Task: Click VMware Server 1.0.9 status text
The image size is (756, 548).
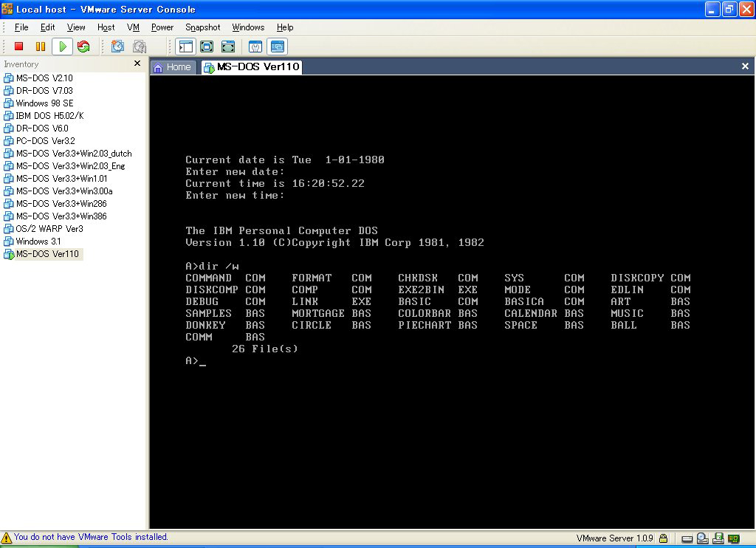Action: tap(614, 538)
